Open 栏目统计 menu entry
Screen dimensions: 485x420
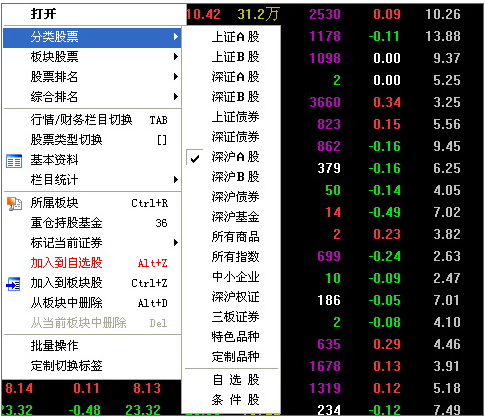point(92,180)
